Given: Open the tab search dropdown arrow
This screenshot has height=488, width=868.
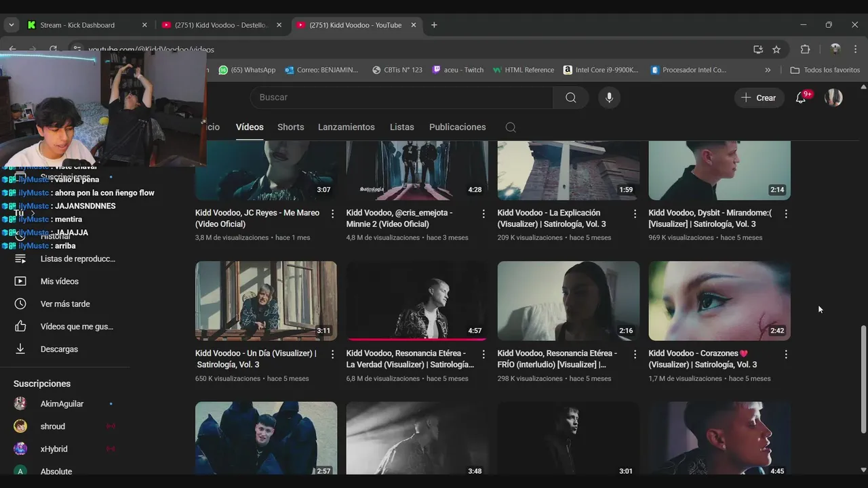Looking at the screenshot, I should click(x=11, y=25).
